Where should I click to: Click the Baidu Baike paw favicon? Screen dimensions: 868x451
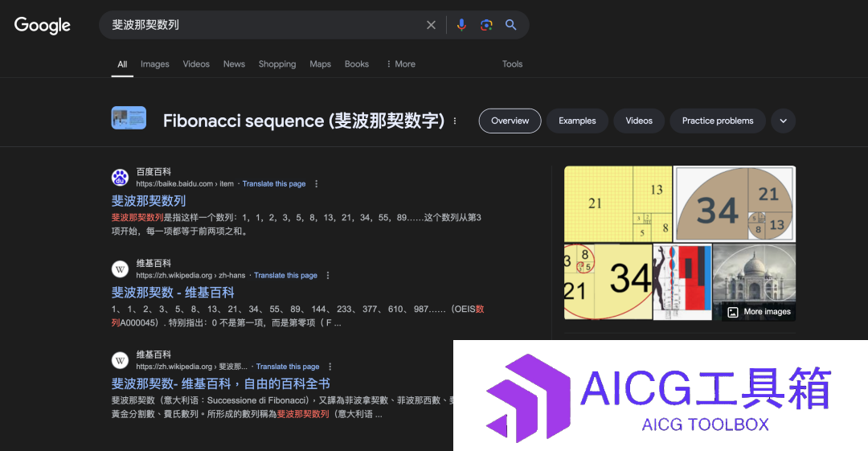(x=120, y=178)
